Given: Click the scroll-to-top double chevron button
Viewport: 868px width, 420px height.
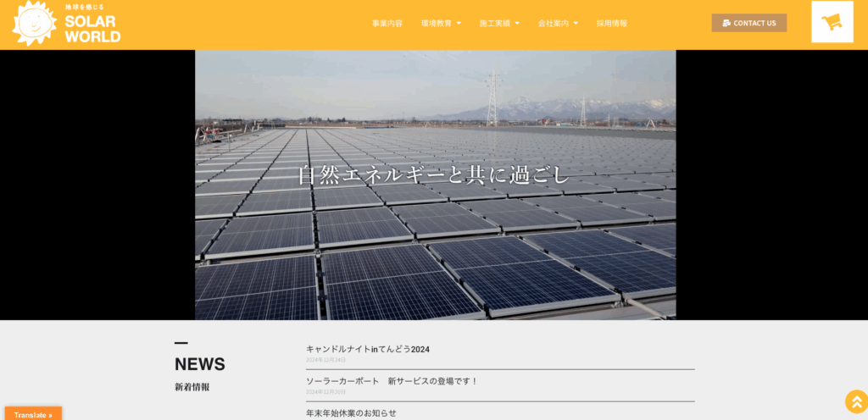Looking at the screenshot, I should pos(856,401).
